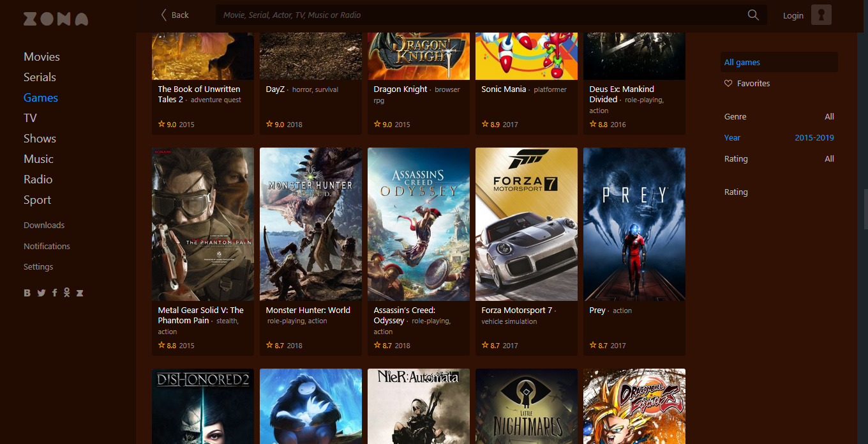
Task: Open Monster Hunter: World cover
Action: click(311, 224)
